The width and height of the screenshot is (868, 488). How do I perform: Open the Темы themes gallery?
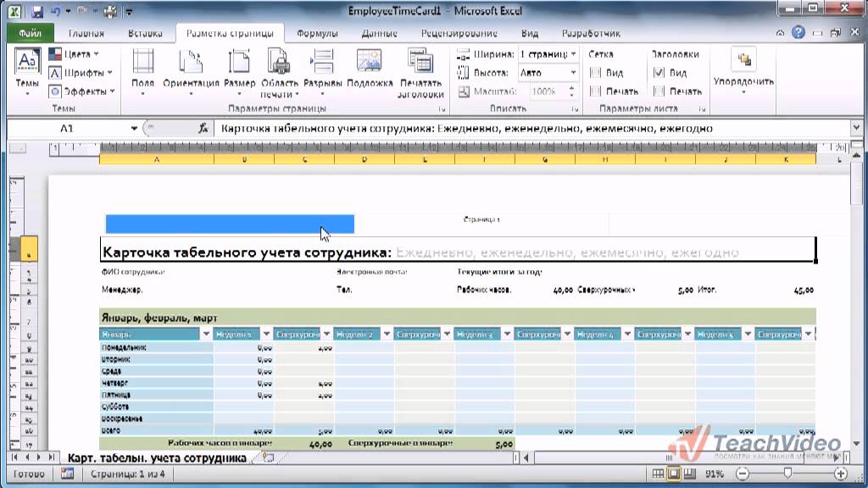(x=26, y=72)
